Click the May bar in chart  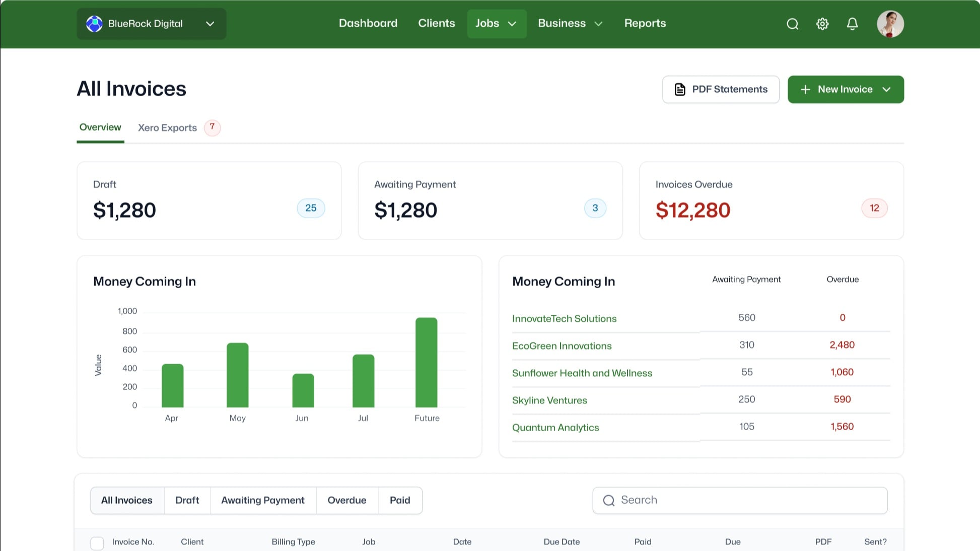pyautogui.click(x=237, y=375)
